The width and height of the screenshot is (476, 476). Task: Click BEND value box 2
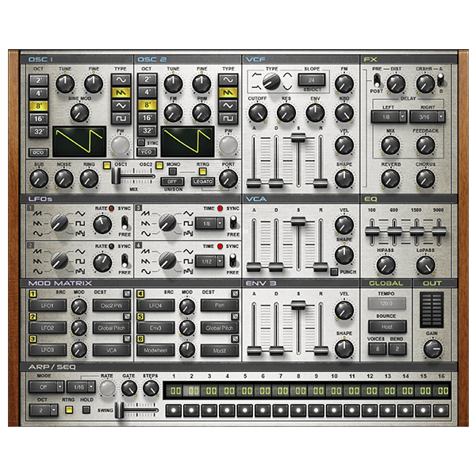tap(397, 349)
